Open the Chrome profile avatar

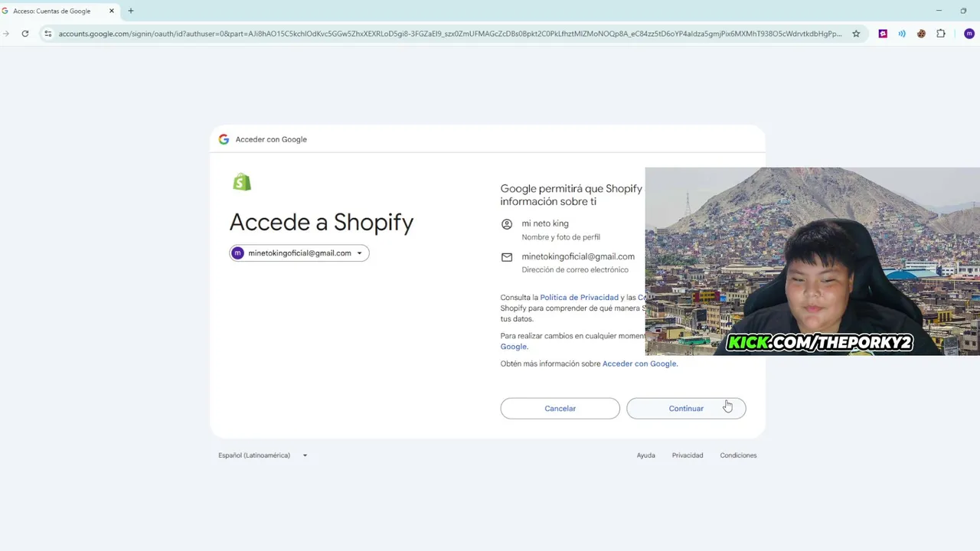point(969,34)
